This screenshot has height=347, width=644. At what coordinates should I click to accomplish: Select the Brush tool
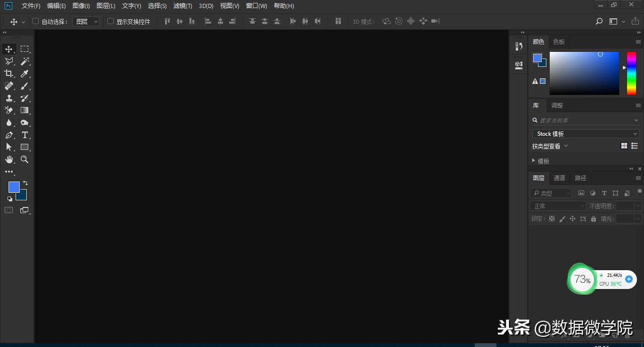pyautogui.click(x=25, y=86)
